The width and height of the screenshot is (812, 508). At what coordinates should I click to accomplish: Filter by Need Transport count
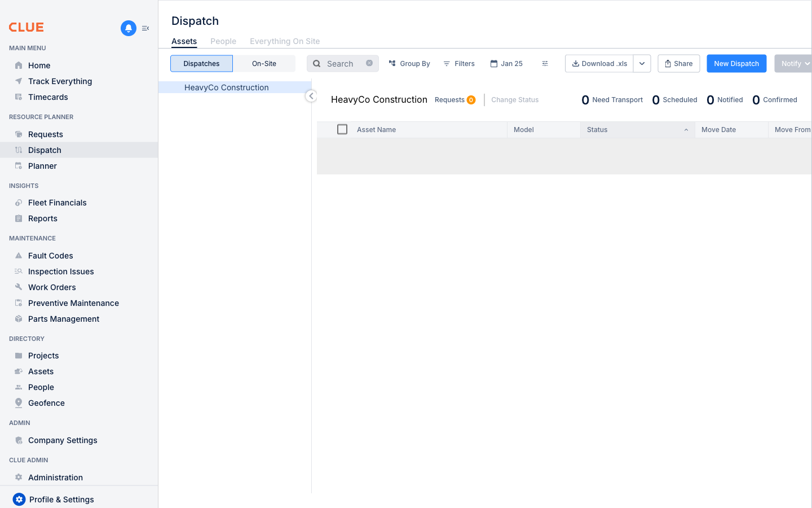coord(612,100)
